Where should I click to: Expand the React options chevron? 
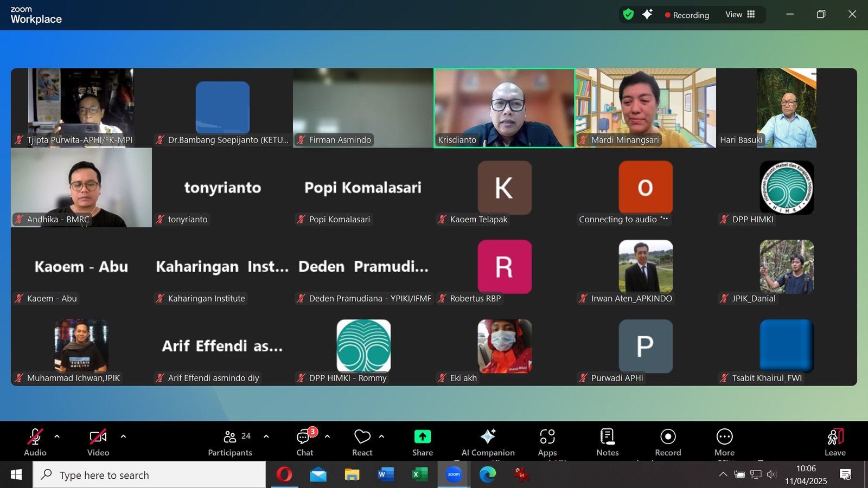381,436
